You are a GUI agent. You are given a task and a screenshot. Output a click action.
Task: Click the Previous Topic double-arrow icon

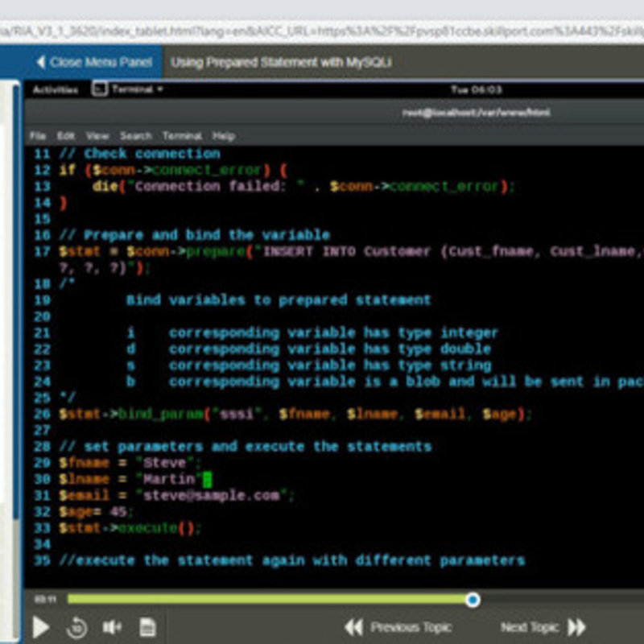pos(353,627)
